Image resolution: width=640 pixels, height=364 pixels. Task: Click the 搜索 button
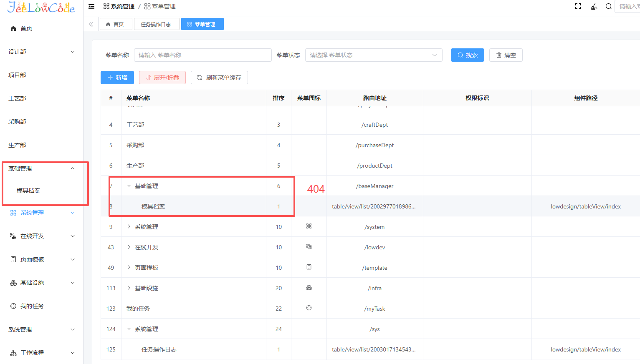[x=467, y=55]
